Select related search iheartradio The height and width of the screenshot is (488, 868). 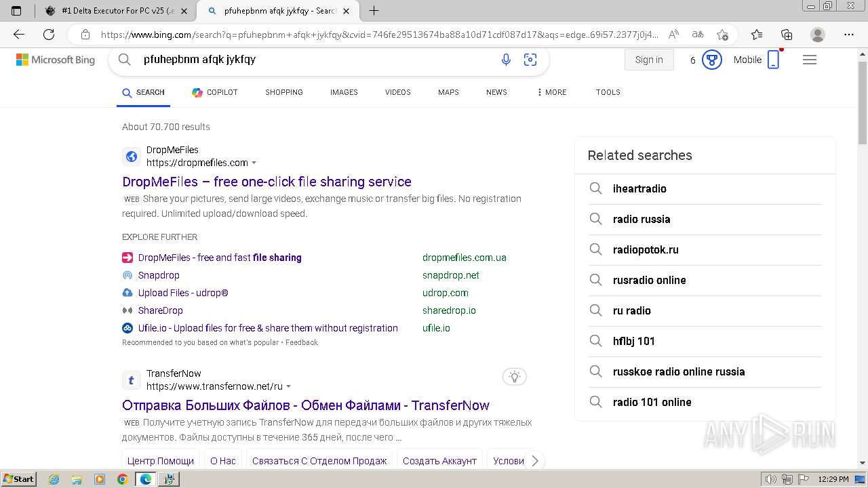[705, 188]
